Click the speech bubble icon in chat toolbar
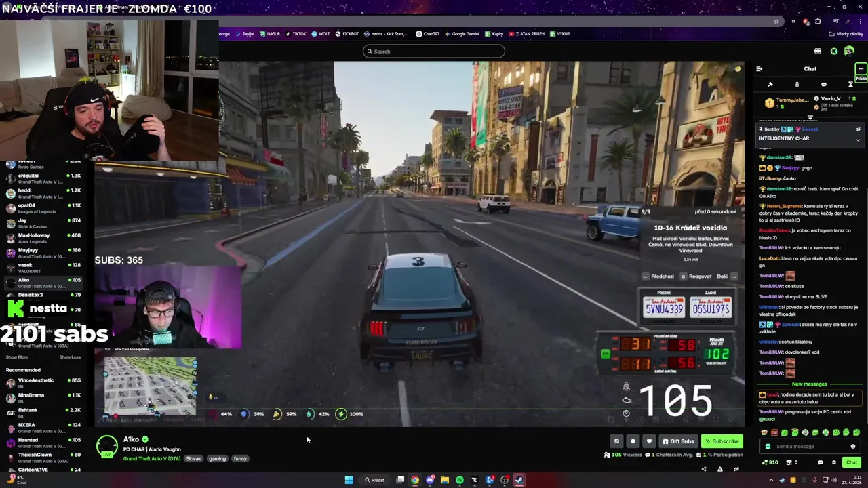This screenshot has width=868, height=488. tap(823, 85)
